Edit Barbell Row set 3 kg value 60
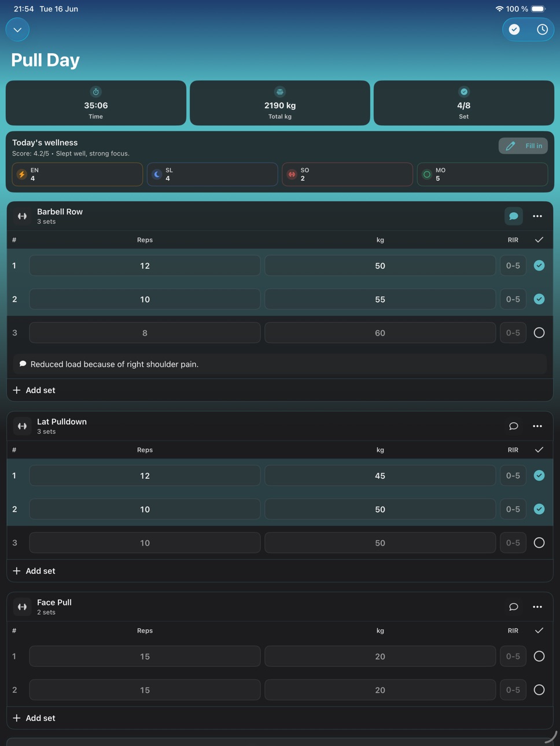The height and width of the screenshot is (746, 560). pyautogui.click(x=380, y=333)
